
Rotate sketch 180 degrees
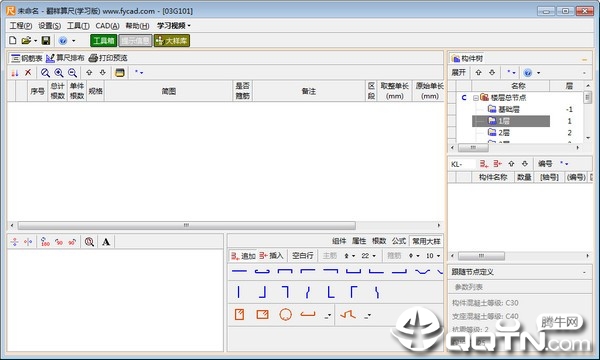click(45, 242)
